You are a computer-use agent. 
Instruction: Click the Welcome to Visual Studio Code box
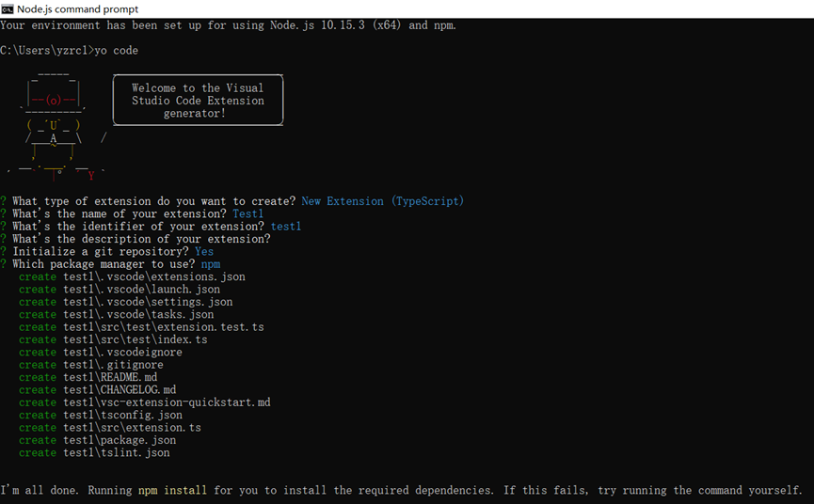tap(198, 101)
